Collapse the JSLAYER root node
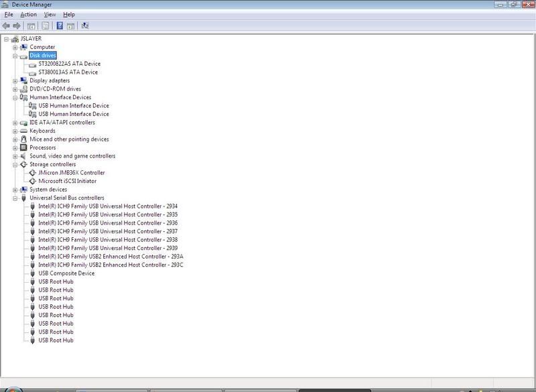 (x=7, y=40)
